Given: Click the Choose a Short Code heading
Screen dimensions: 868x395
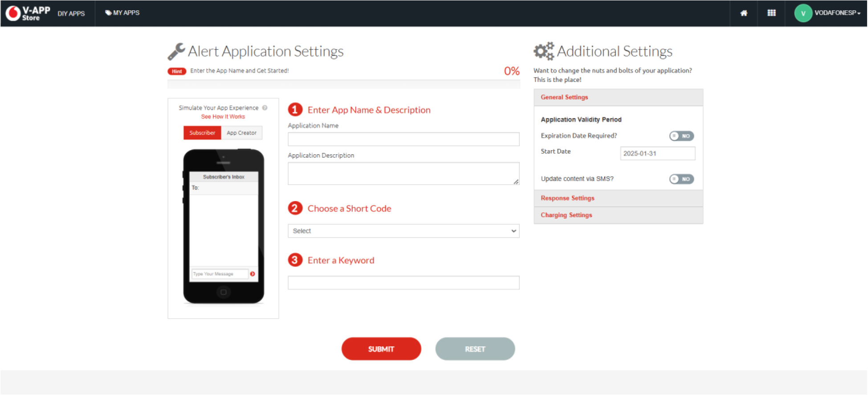Looking at the screenshot, I should tap(349, 209).
